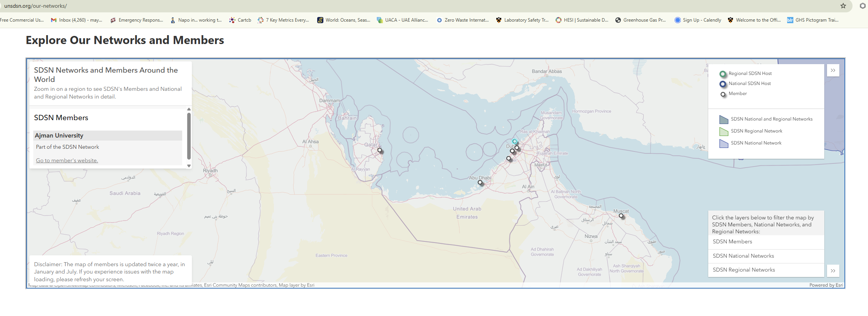Click the member marker in Qatar
The height and width of the screenshot is (316, 868).
(380, 150)
